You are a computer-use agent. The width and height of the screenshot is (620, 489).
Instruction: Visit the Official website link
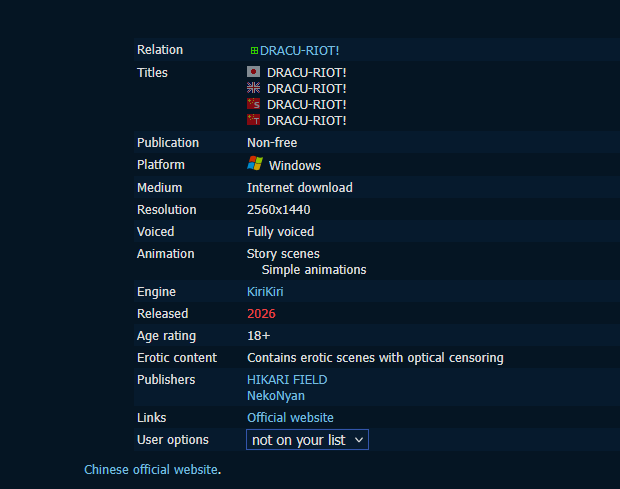[x=290, y=418]
